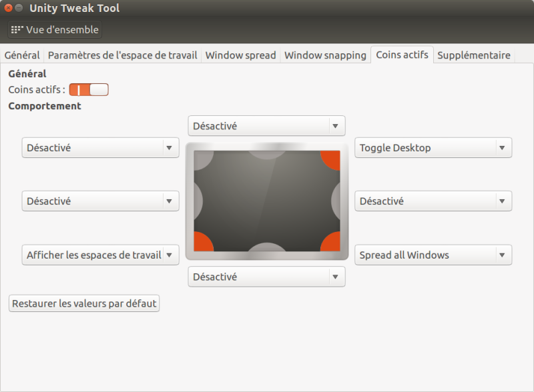Open Paramètres de l'espace de travail tab
534x392 pixels.
(x=123, y=55)
